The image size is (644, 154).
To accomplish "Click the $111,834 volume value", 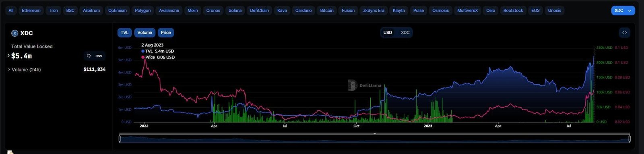I will tap(95, 69).
